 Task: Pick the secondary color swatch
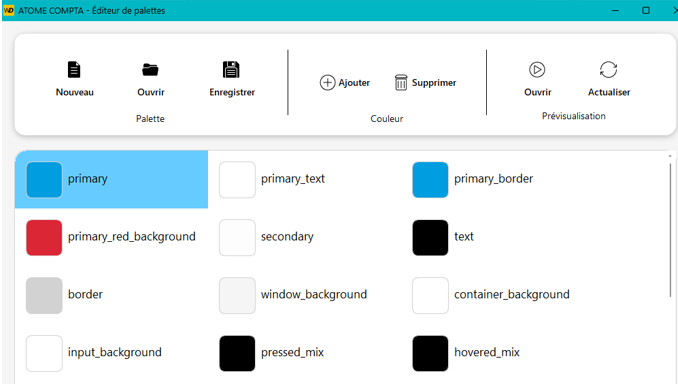(237, 237)
